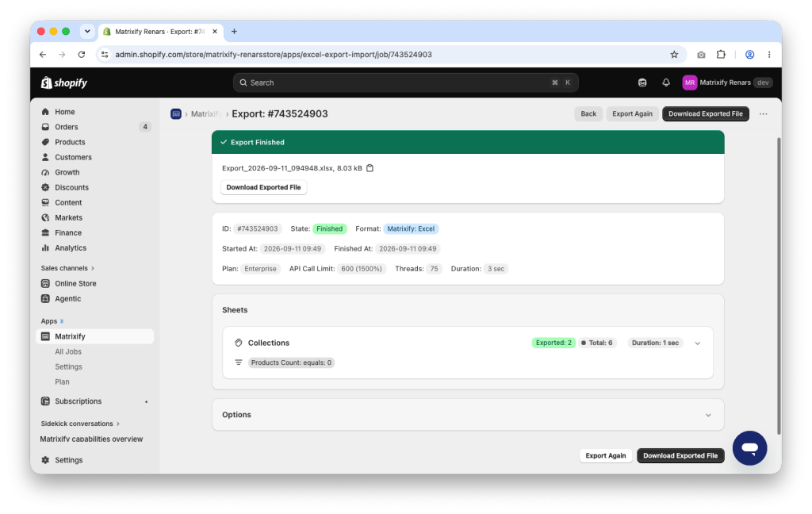Open the notifications bell
The width and height of the screenshot is (812, 514).
[x=666, y=83]
